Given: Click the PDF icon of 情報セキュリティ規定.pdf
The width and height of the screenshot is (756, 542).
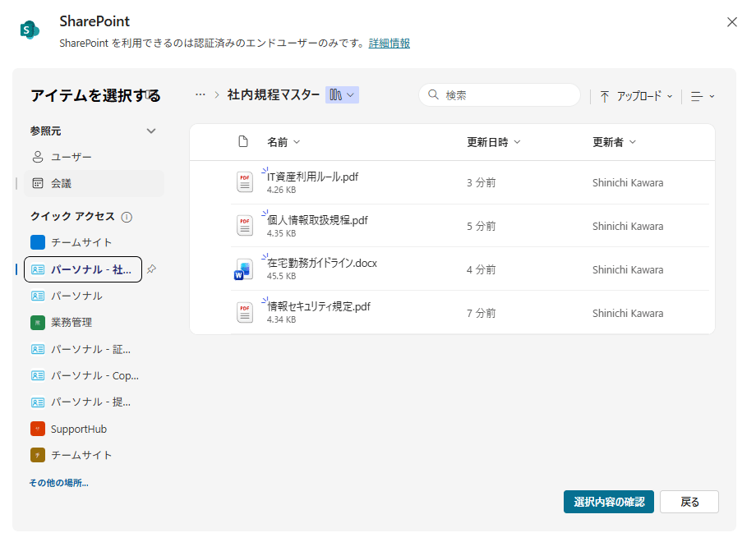Looking at the screenshot, I should point(245,313).
